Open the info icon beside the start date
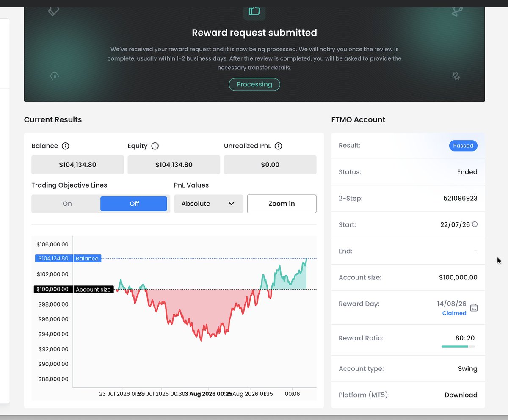Viewport: 508px width, 420px height. click(475, 224)
